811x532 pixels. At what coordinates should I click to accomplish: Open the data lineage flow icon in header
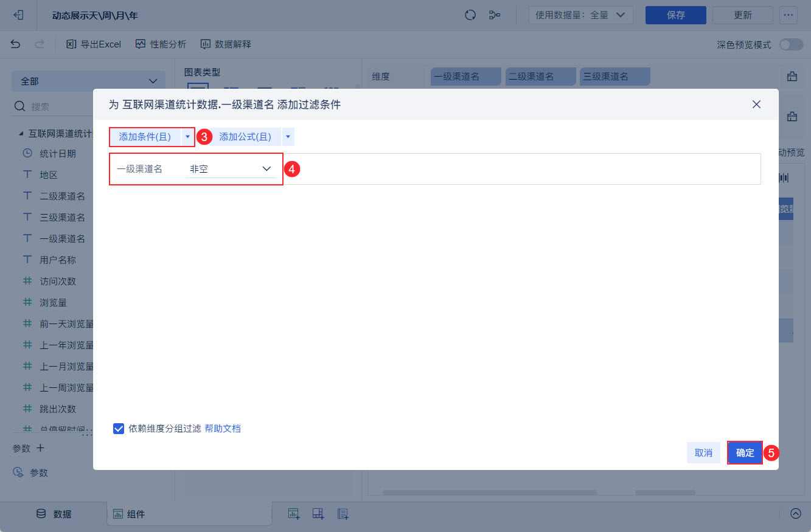coord(495,15)
